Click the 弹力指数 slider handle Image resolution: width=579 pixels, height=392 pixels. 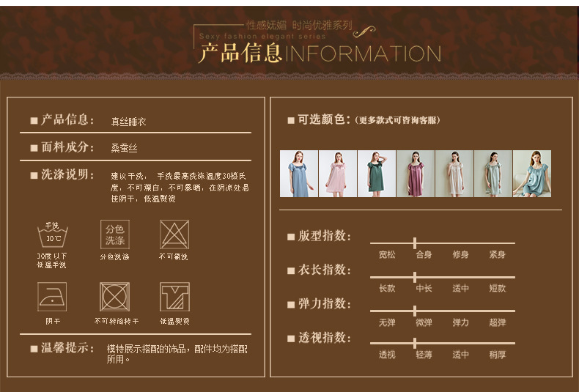(415, 311)
